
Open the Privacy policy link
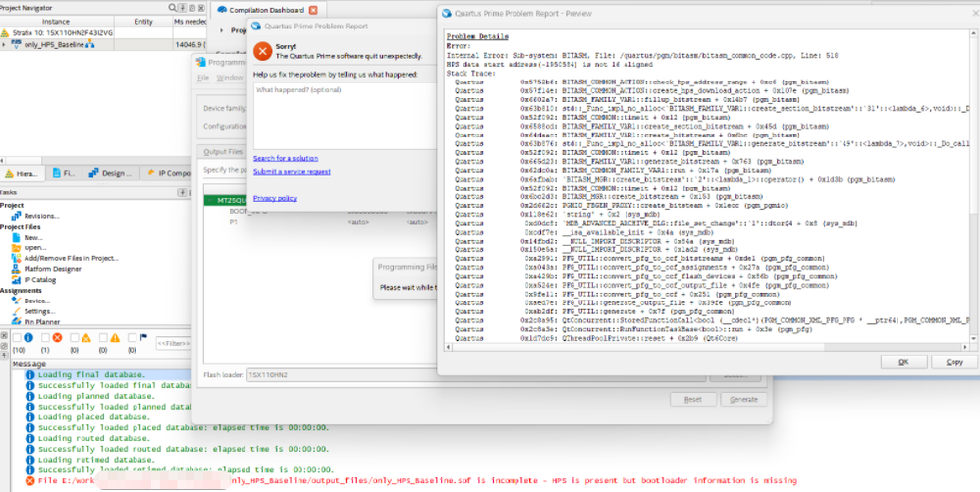[275, 198]
